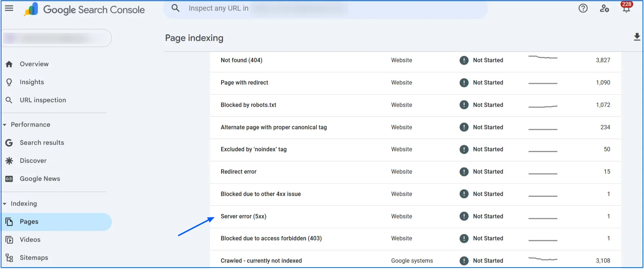644x269 pixels.
Task: Click the Insights lightbulb icon
Action: pyautogui.click(x=9, y=82)
